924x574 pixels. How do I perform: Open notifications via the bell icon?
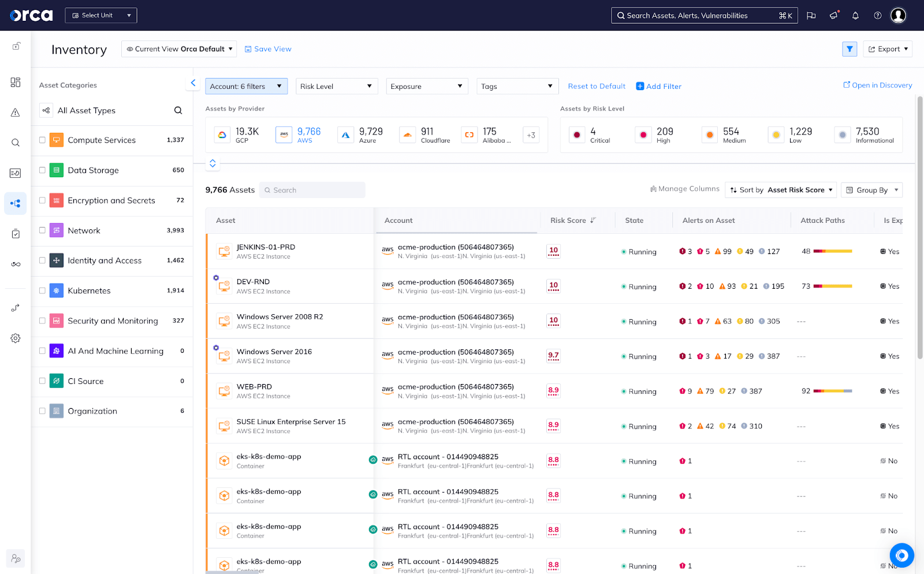point(855,16)
